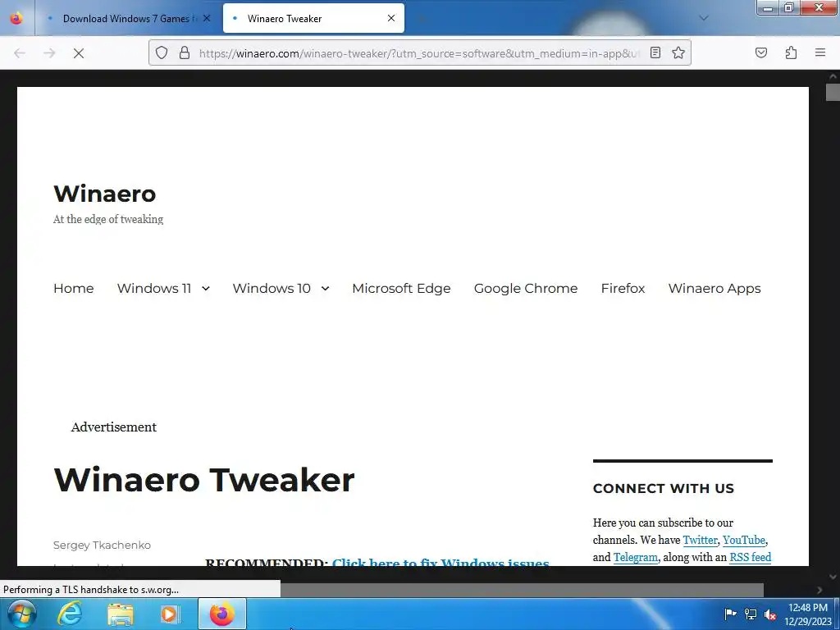Open Windows 11 navigation menu item
This screenshot has width=840, height=630.
point(153,288)
